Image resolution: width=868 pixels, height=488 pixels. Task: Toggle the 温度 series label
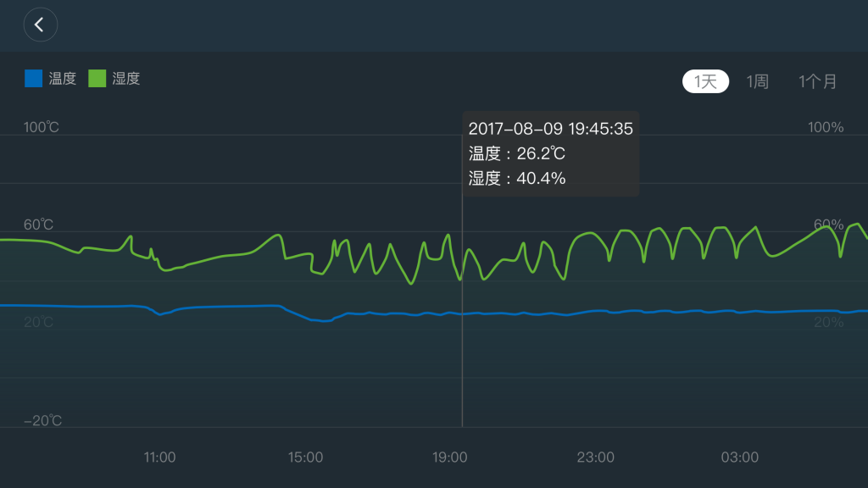tap(63, 79)
